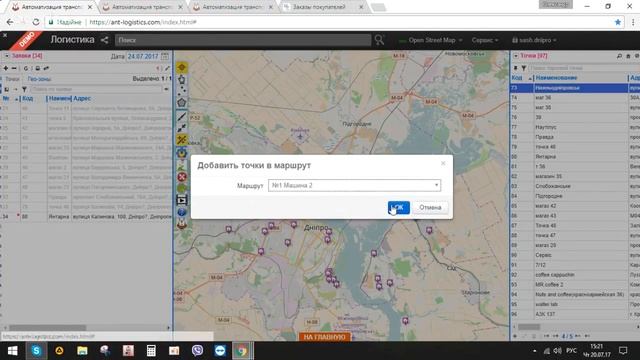Open the Сервис menu

[x=484, y=40]
